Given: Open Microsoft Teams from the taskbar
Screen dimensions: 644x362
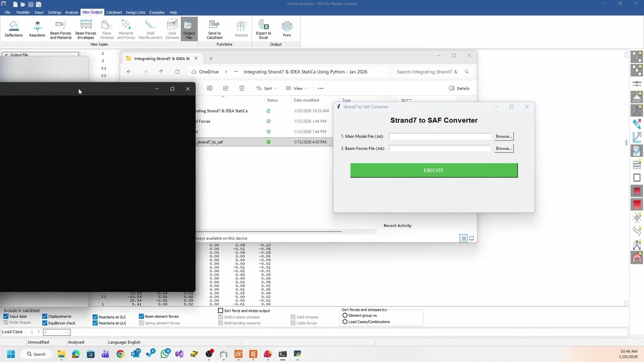Looking at the screenshot, I should [105, 354].
